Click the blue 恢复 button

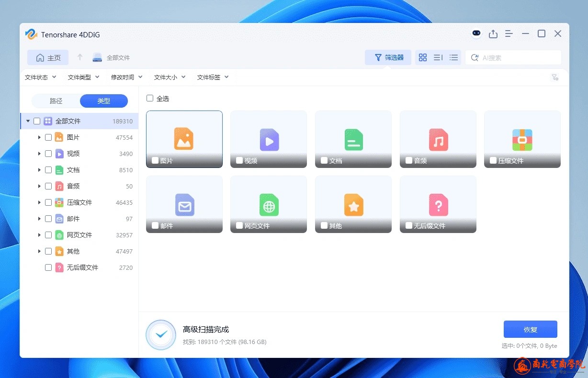(530, 329)
